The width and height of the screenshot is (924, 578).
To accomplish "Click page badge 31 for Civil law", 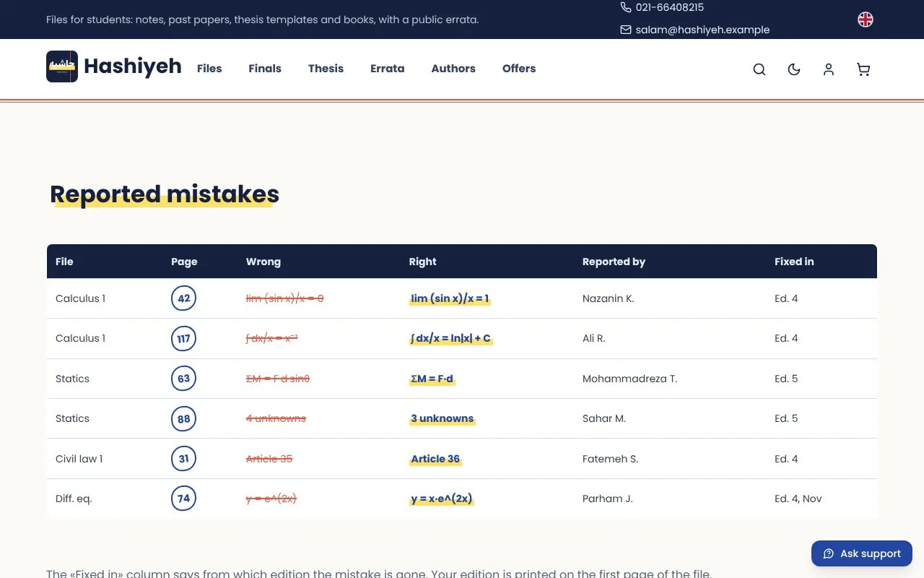I will tap(183, 459).
